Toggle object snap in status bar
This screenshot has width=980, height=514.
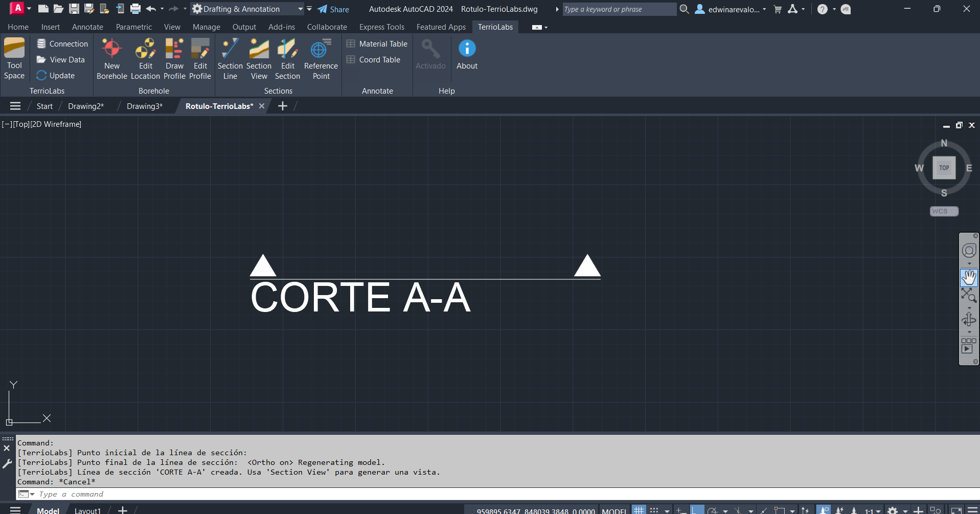pos(779,510)
